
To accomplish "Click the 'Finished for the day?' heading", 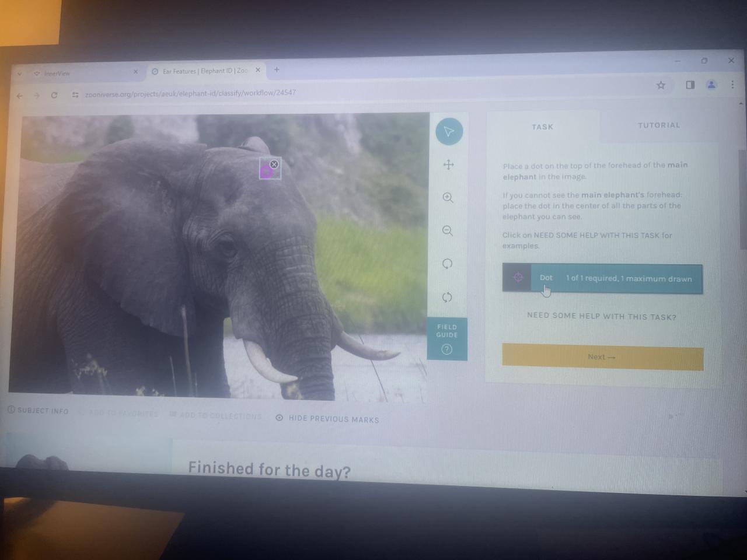I will [269, 470].
